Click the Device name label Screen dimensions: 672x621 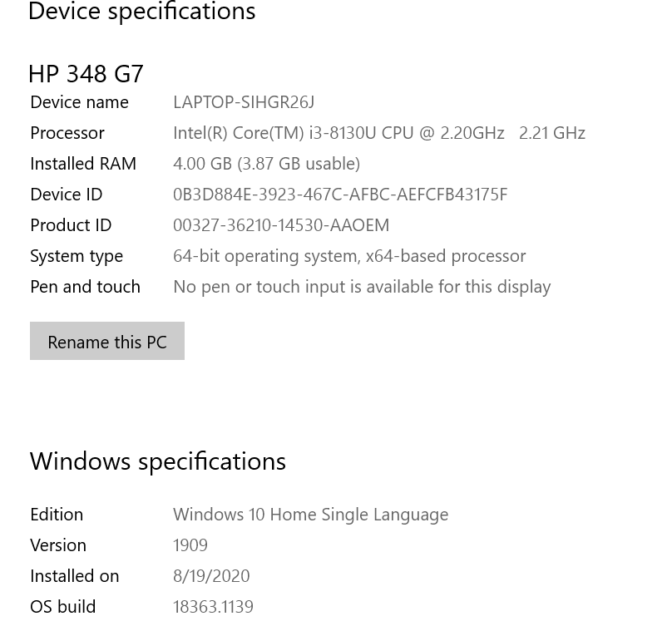(79, 102)
